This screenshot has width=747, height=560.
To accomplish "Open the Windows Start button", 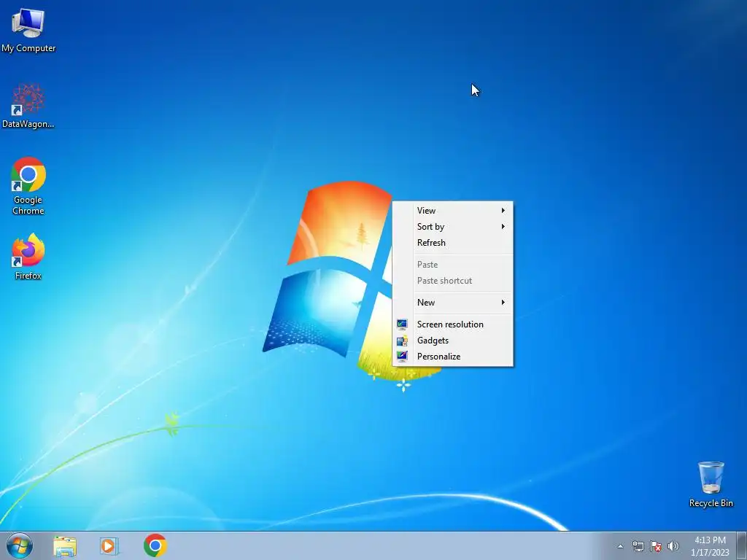I will 20,545.
